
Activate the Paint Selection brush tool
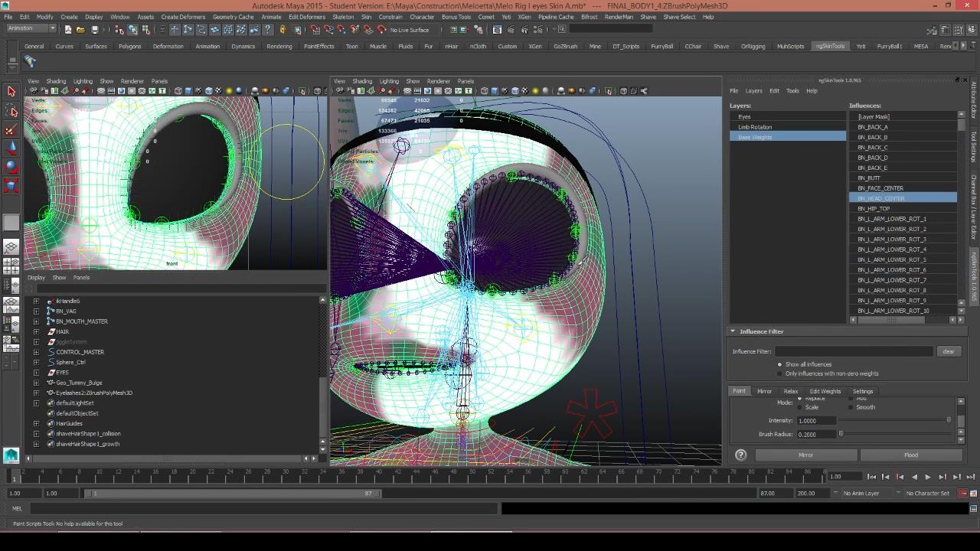[x=11, y=130]
